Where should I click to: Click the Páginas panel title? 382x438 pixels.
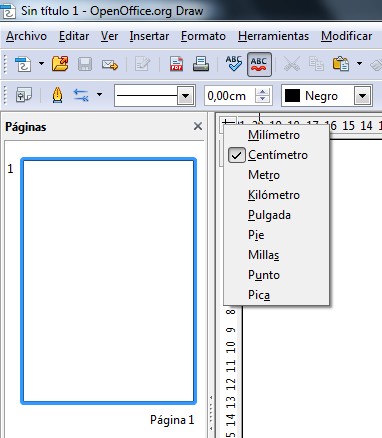tap(26, 127)
